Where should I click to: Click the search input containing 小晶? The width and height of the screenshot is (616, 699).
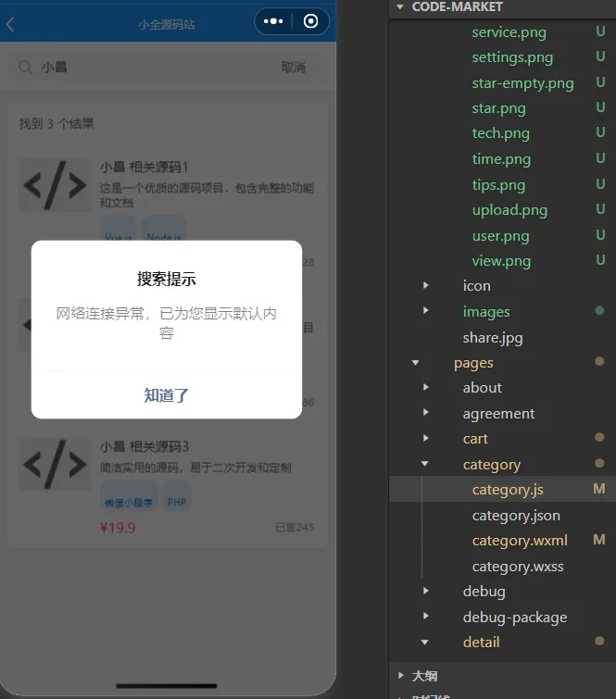143,68
